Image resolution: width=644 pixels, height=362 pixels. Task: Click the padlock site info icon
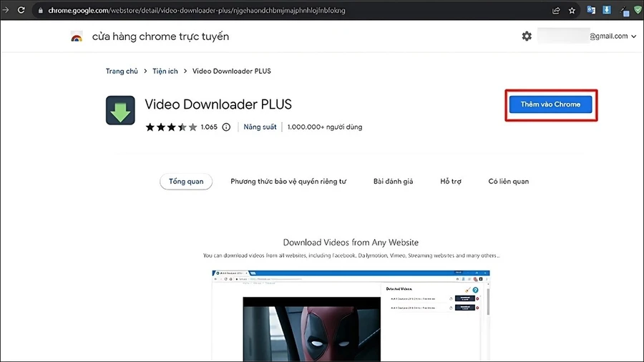coord(40,11)
